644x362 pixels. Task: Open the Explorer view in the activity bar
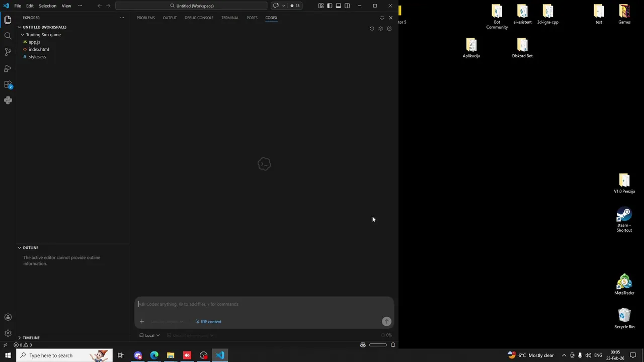pos(8,20)
